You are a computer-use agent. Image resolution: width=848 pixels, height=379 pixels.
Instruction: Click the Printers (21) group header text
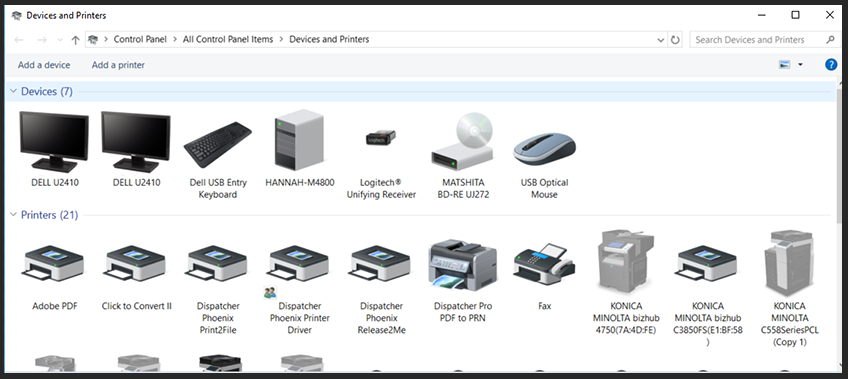click(49, 215)
